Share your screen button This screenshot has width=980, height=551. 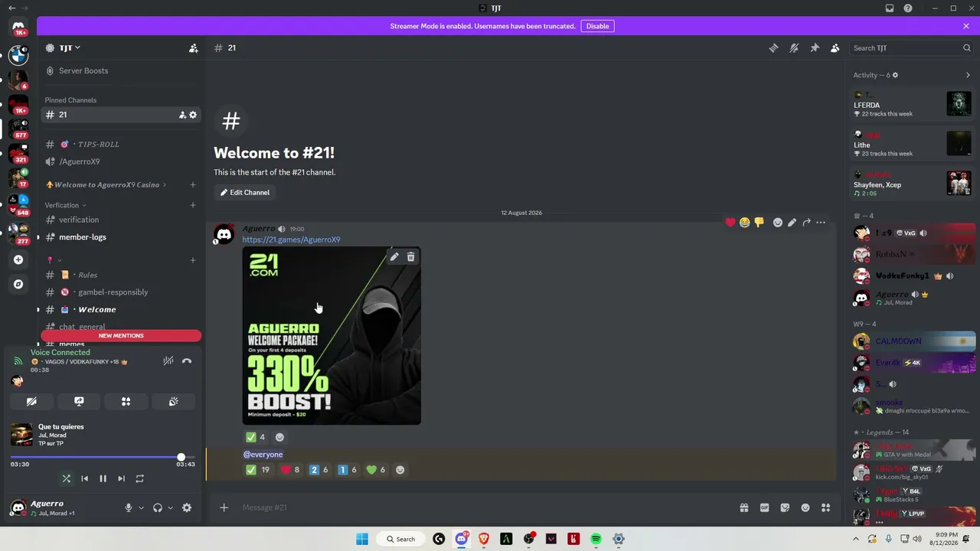pos(79,401)
